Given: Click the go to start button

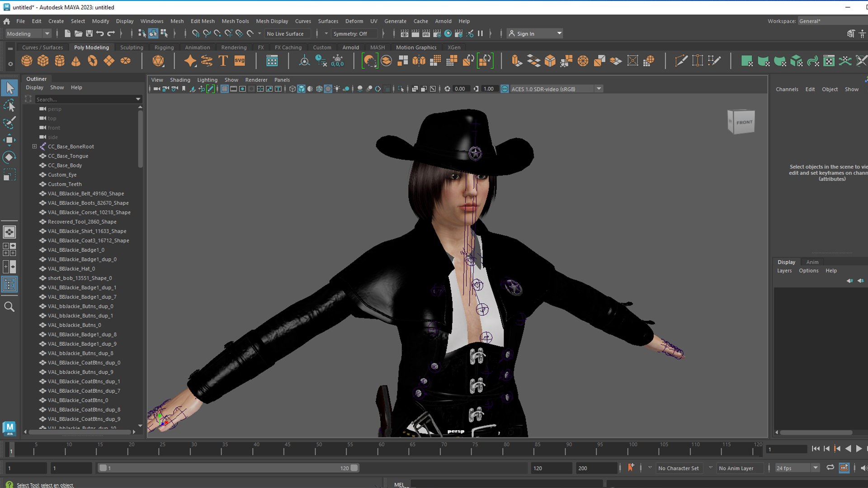Looking at the screenshot, I should 816,449.
